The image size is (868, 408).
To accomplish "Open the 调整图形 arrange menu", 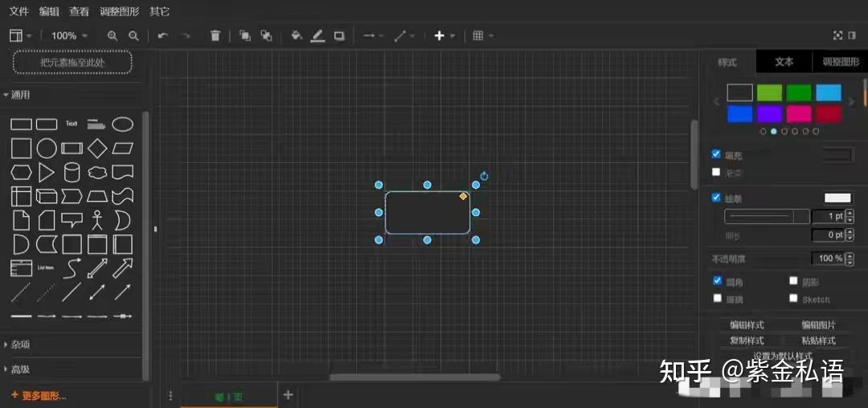I will point(120,11).
